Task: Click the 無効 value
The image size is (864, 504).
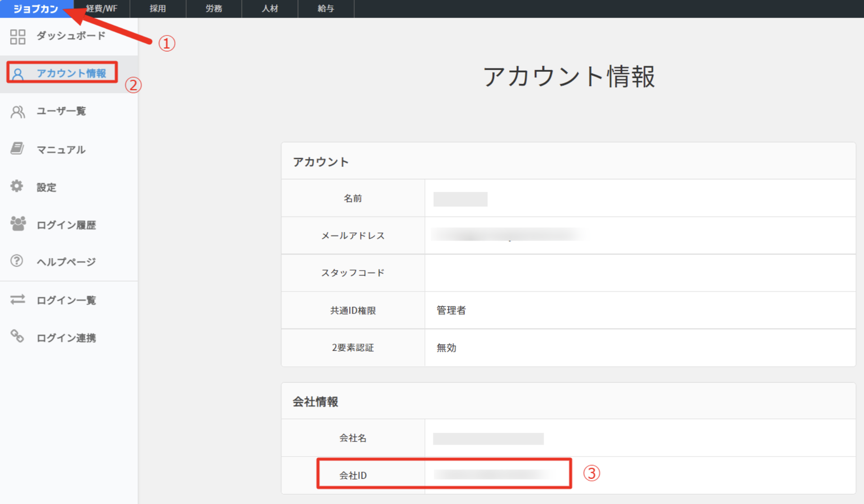Action: pyautogui.click(x=446, y=348)
